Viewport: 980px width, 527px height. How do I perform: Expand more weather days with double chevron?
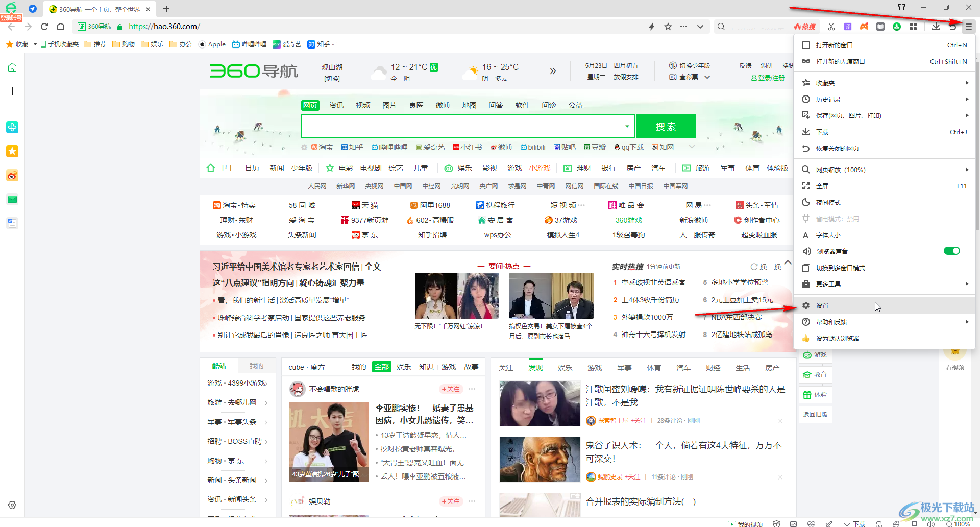553,71
